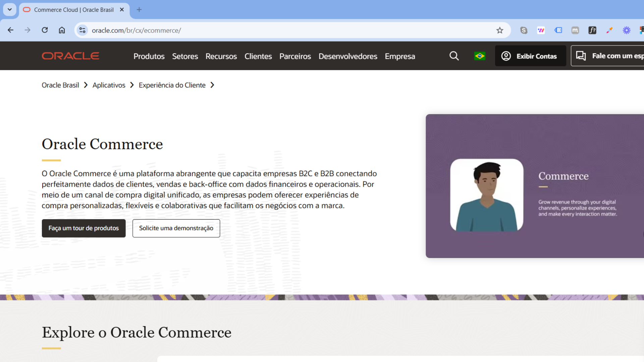Image resolution: width=644 pixels, height=362 pixels.
Task: Open the Desenvolvedores menu
Action: tap(348, 56)
